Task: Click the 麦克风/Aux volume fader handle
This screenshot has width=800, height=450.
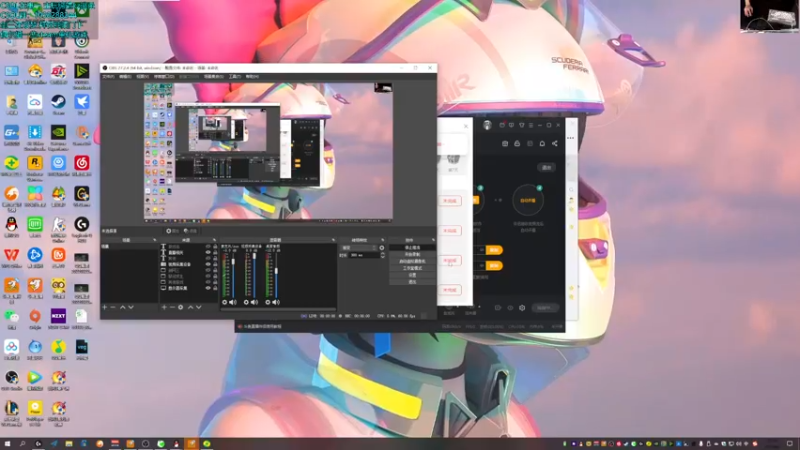Action: pos(234,261)
